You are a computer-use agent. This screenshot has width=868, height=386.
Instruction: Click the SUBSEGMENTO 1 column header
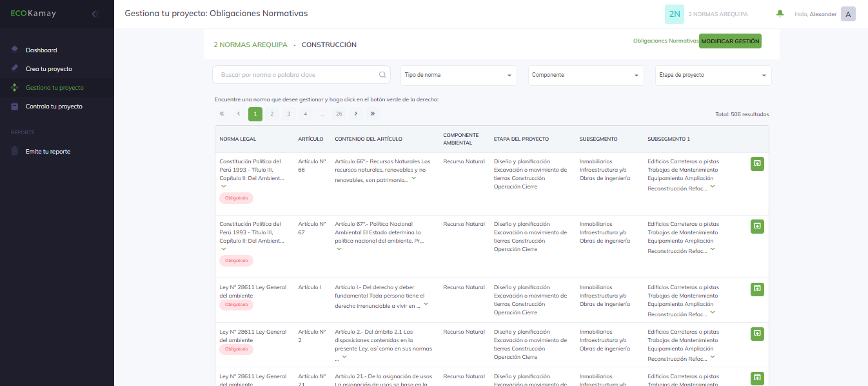[669, 139]
